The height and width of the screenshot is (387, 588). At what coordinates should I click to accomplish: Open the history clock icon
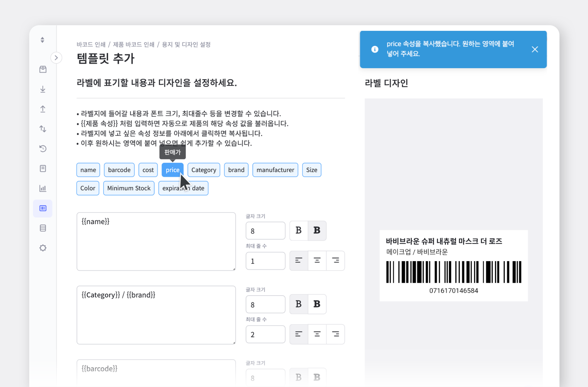43,149
